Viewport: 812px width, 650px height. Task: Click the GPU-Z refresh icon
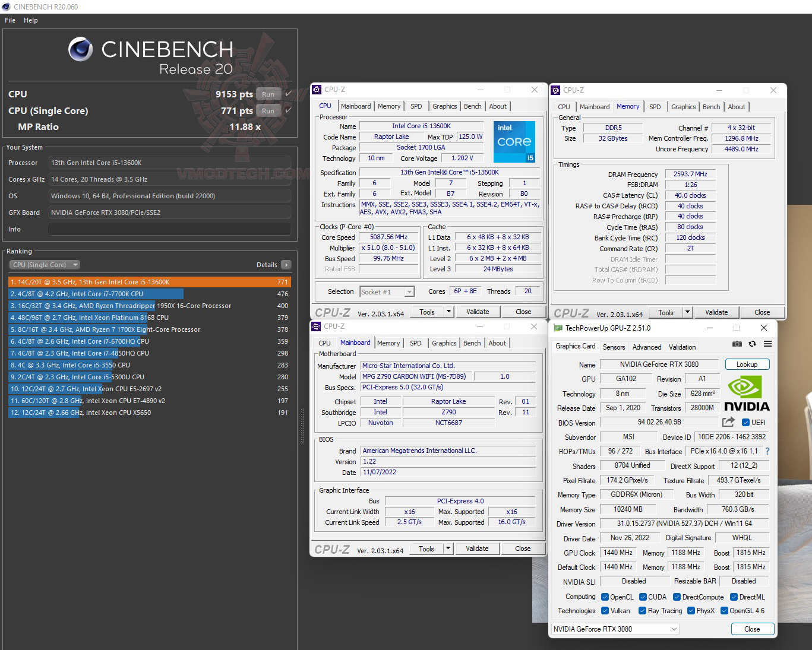[x=752, y=344]
